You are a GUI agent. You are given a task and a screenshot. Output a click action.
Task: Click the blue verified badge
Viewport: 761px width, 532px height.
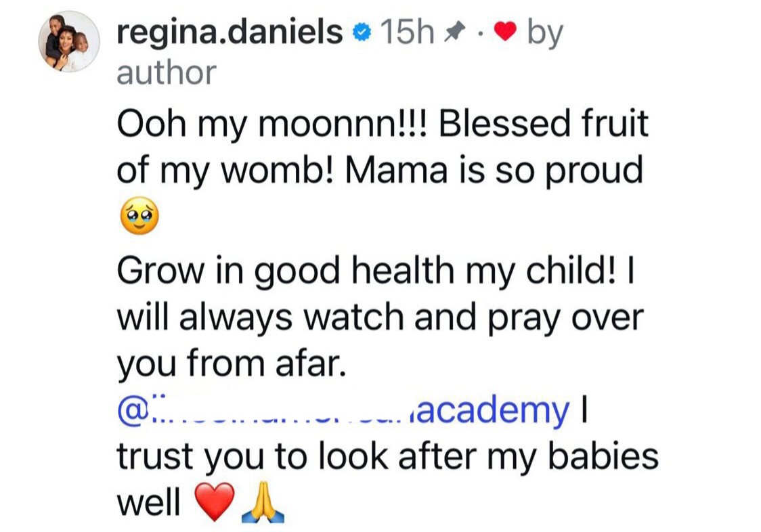[362, 34]
